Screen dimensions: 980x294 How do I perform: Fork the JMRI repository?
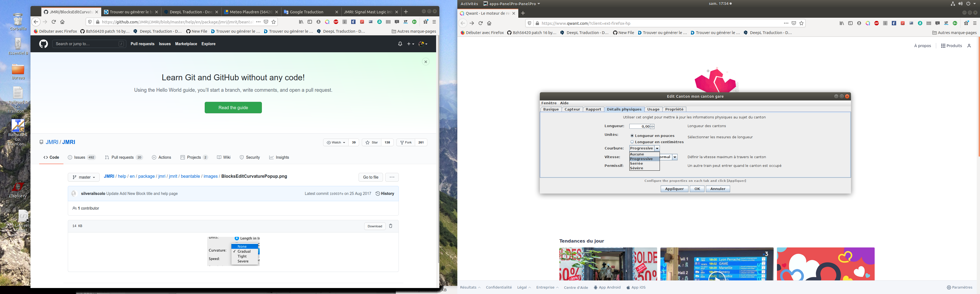pos(406,142)
